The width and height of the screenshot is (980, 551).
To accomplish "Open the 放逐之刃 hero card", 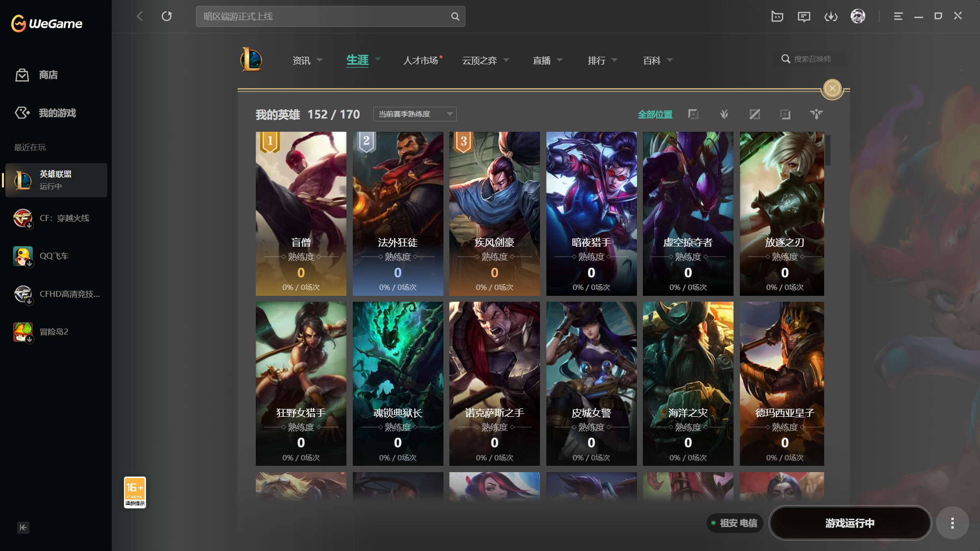I will pos(782,214).
